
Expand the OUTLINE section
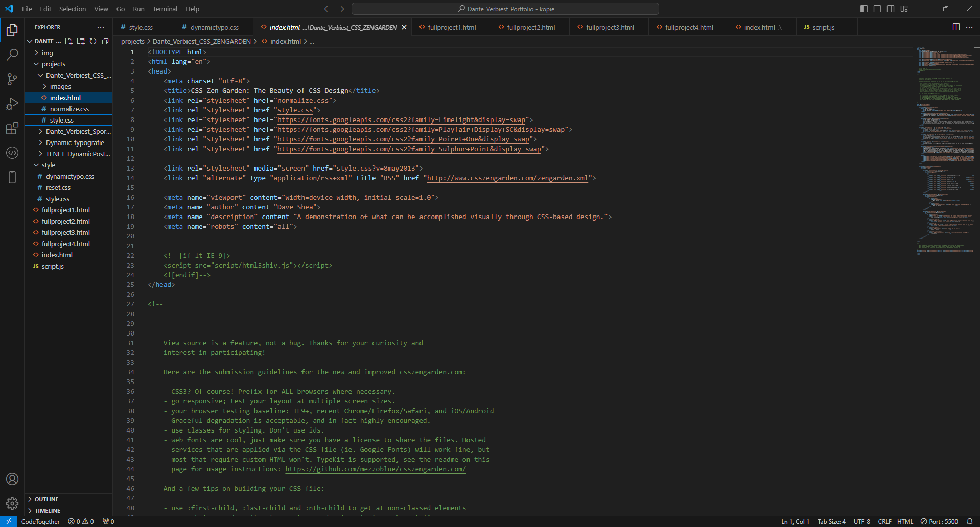[x=68, y=499]
